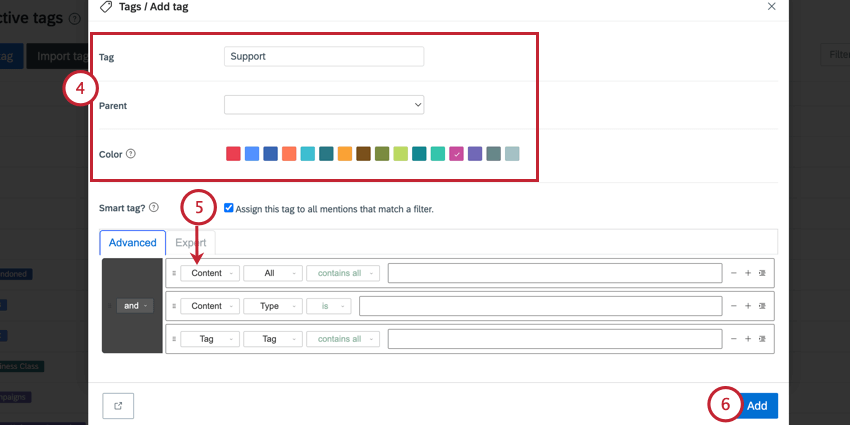The height and width of the screenshot is (425, 850).
Task: Open Content dropdown in the Type row
Action: pos(210,306)
